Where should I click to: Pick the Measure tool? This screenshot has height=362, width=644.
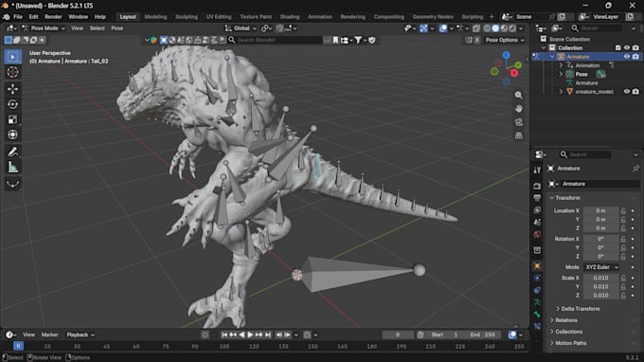pos(12,167)
